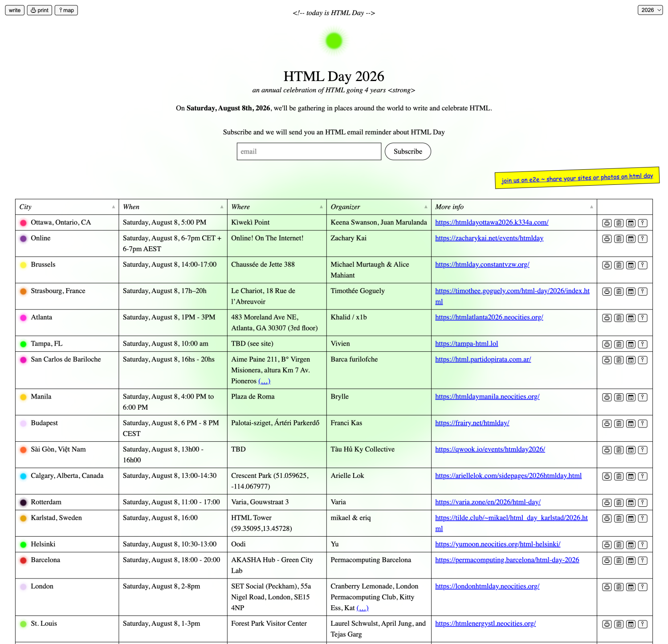The image size is (668, 644).
Task: Open the 2026 year dropdown
Action: [x=650, y=10]
